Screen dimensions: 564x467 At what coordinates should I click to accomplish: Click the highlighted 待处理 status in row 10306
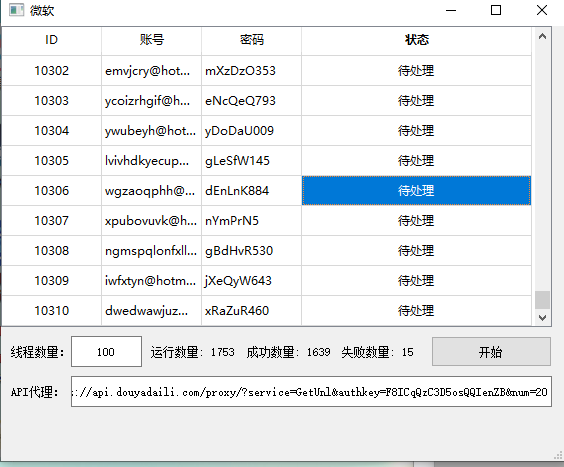point(417,191)
